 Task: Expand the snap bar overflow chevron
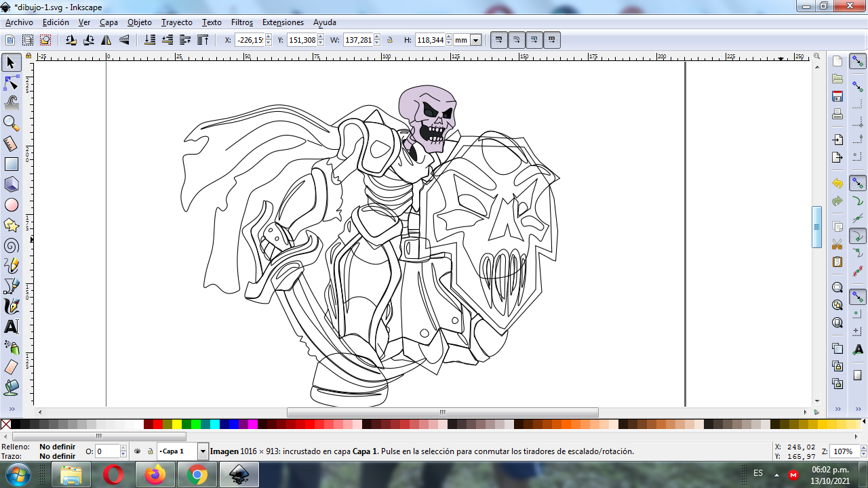coord(858,409)
